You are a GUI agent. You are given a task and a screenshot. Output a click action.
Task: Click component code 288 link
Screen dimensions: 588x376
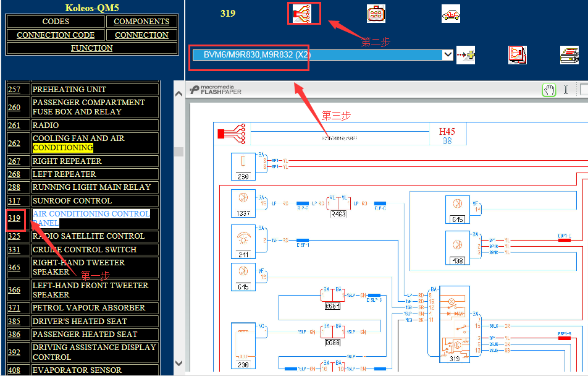point(14,187)
